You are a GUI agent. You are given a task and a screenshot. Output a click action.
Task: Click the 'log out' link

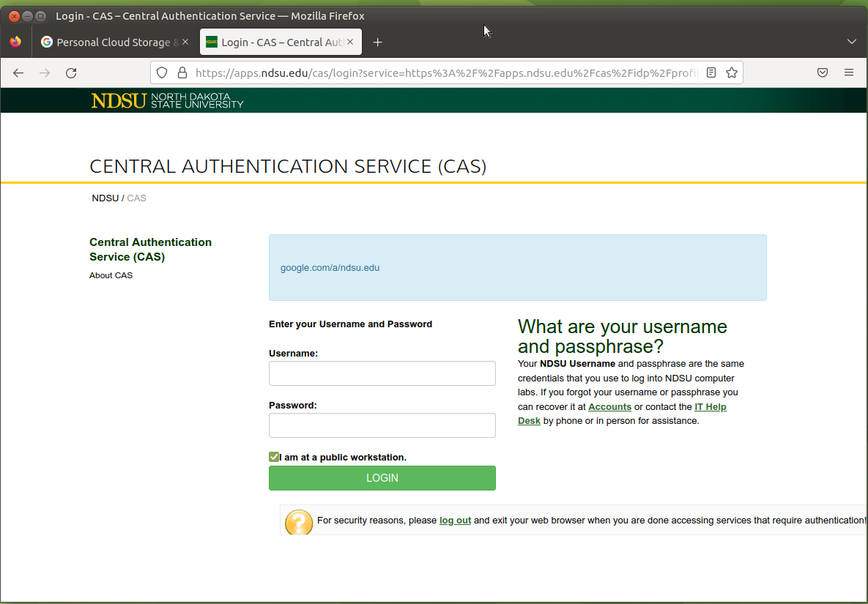455,521
